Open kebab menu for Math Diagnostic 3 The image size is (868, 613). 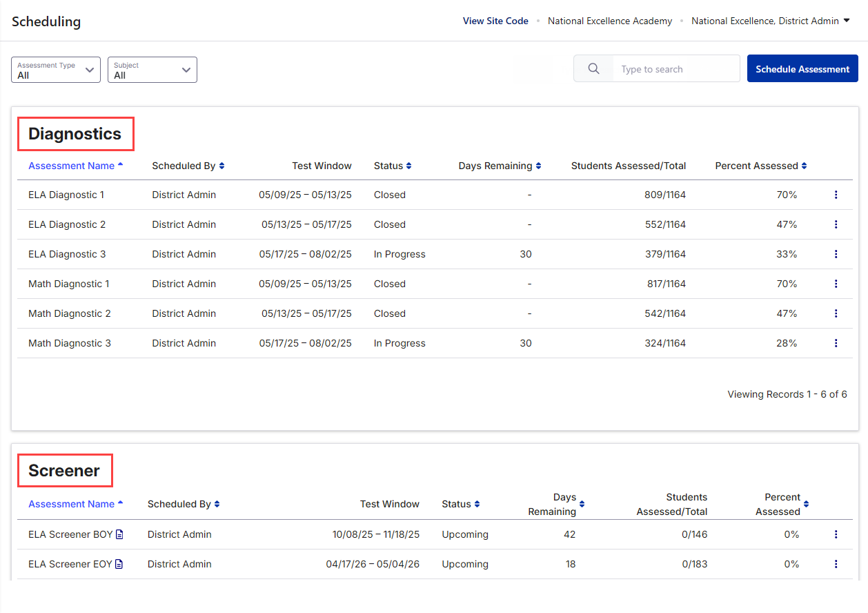pos(836,343)
